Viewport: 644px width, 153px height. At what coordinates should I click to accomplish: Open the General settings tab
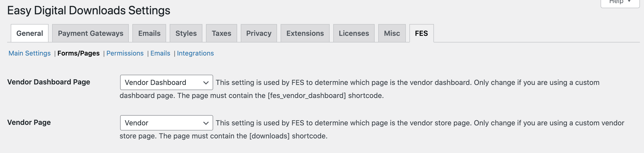tap(30, 33)
